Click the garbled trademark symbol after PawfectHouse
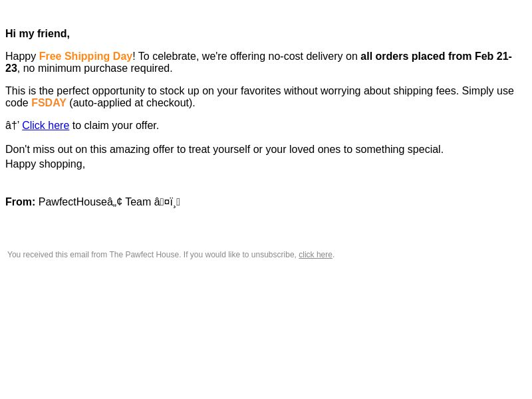The image size is (532, 399). 114,202
